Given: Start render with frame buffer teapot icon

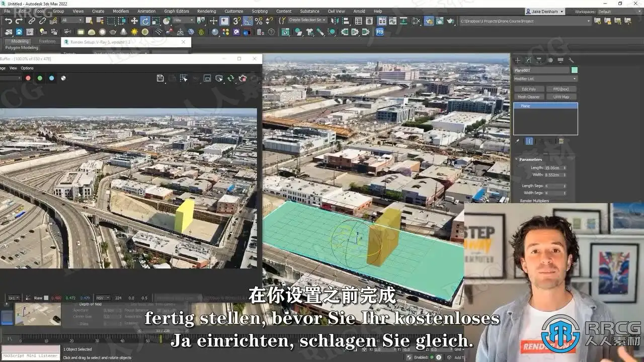Looking at the screenshot, I should [x=243, y=78].
